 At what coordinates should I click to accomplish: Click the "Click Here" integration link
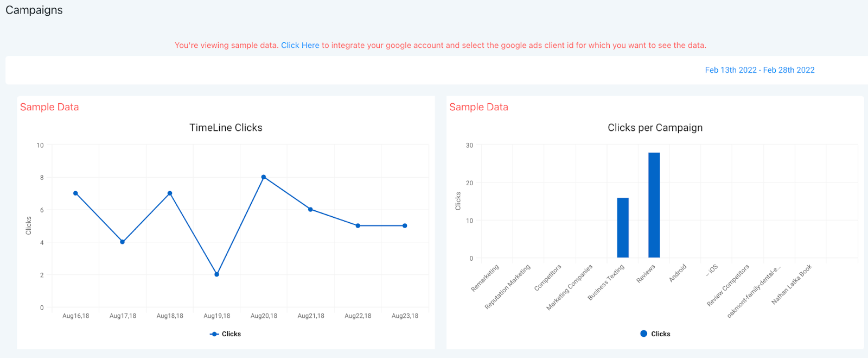tap(300, 46)
